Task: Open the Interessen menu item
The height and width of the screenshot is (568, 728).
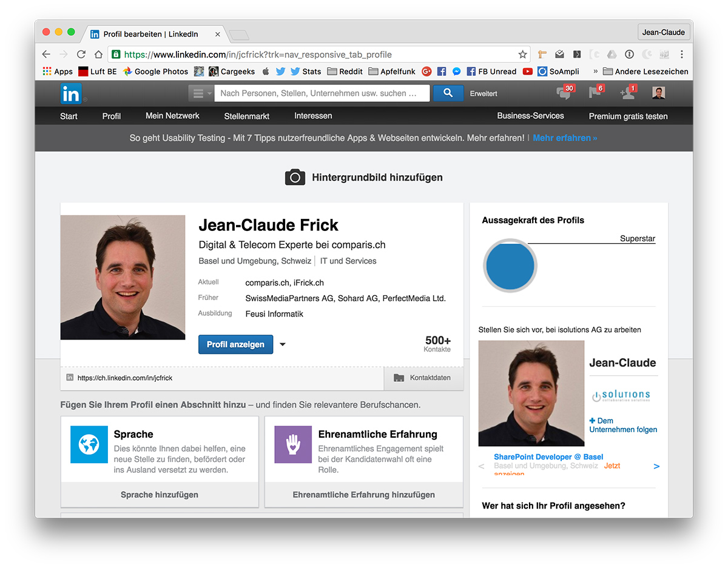Action: [x=313, y=116]
